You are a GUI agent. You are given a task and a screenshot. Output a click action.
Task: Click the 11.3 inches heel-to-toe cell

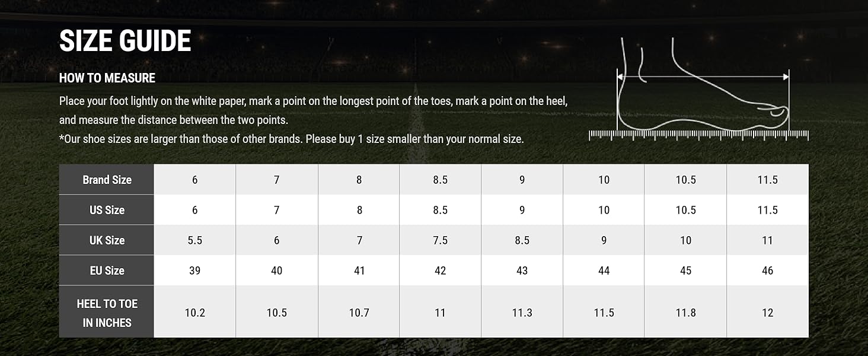point(522,313)
